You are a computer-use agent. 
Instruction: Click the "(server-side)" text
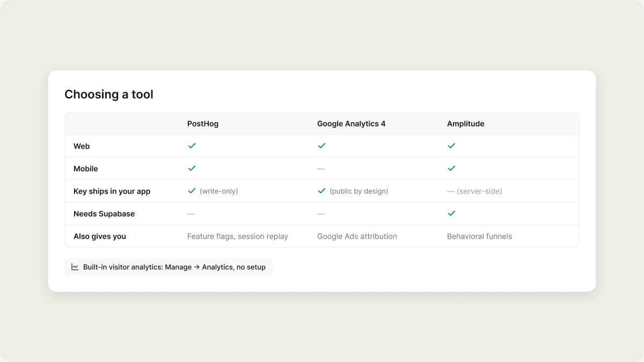pos(479,191)
